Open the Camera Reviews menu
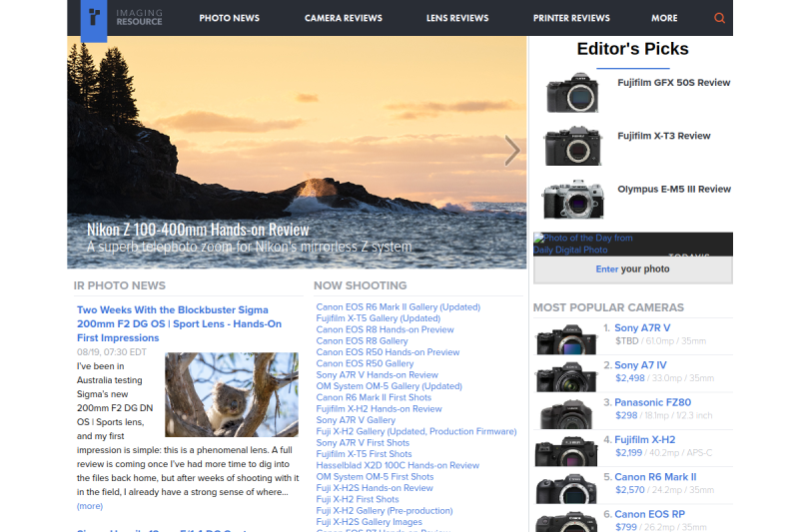This screenshot has height=532, width=799. (344, 18)
